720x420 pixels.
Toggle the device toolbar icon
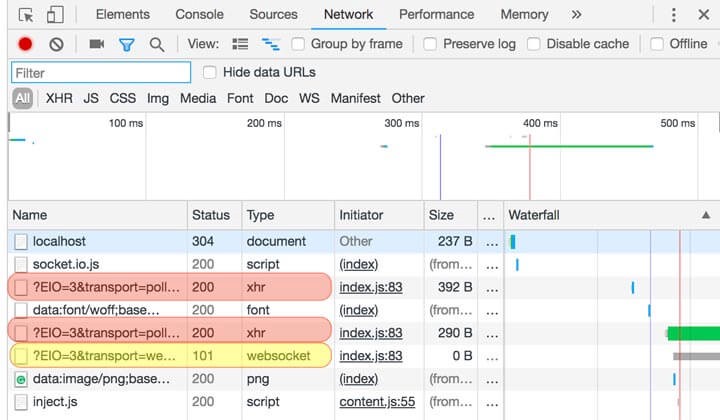point(56,15)
